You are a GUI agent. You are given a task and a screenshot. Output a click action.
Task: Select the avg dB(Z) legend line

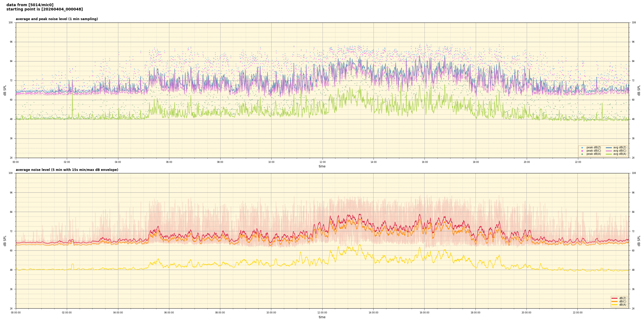609,148
